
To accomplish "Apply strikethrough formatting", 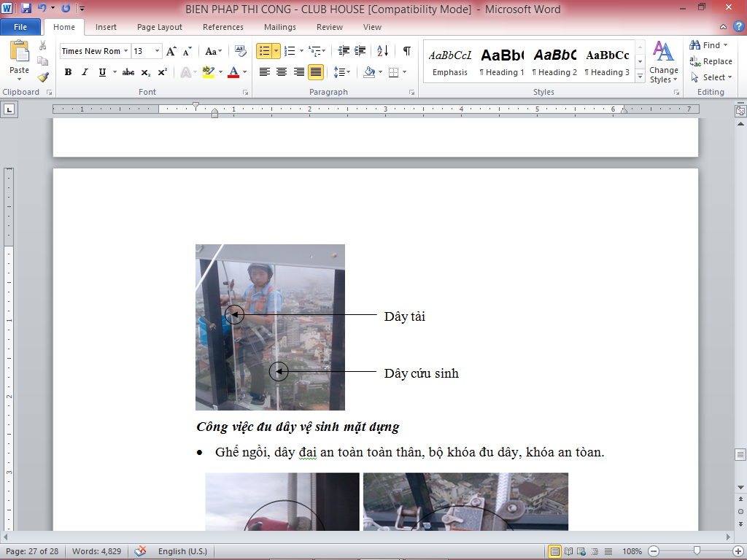I will 128,72.
